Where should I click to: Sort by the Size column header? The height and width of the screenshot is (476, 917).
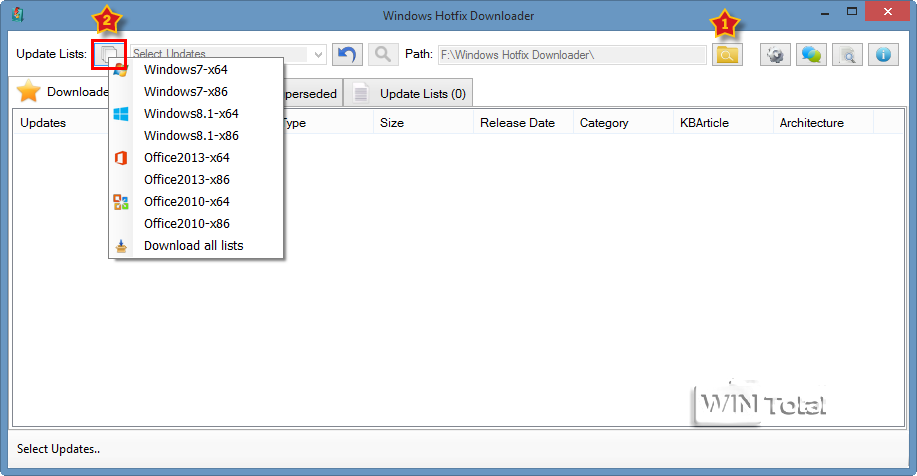pyautogui.click(x=423, y=123)
